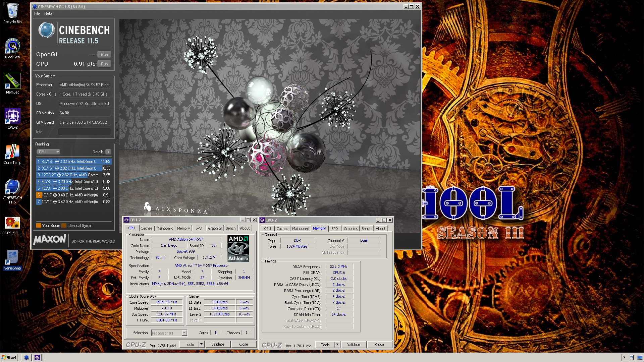This screenshot has height=362, width=644.
Task: Launch ClockGen desktop shortcut
Action: [x=12, y=49]
